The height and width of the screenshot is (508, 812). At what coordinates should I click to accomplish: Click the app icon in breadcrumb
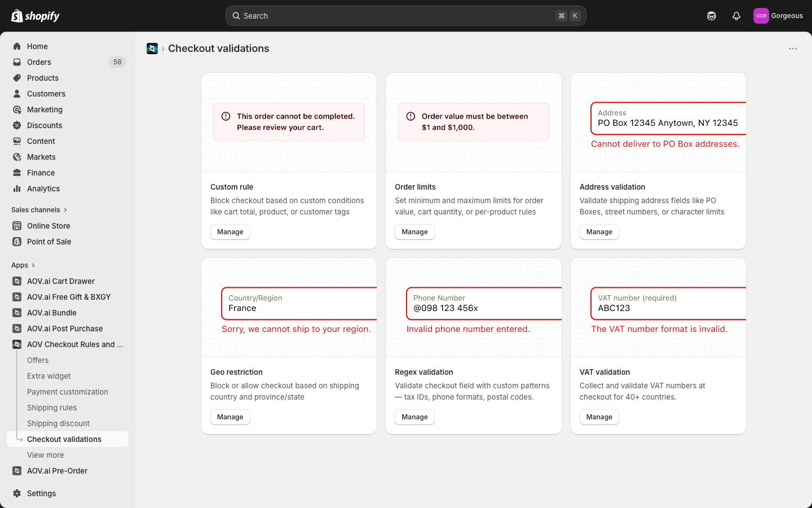click(152, 49)
